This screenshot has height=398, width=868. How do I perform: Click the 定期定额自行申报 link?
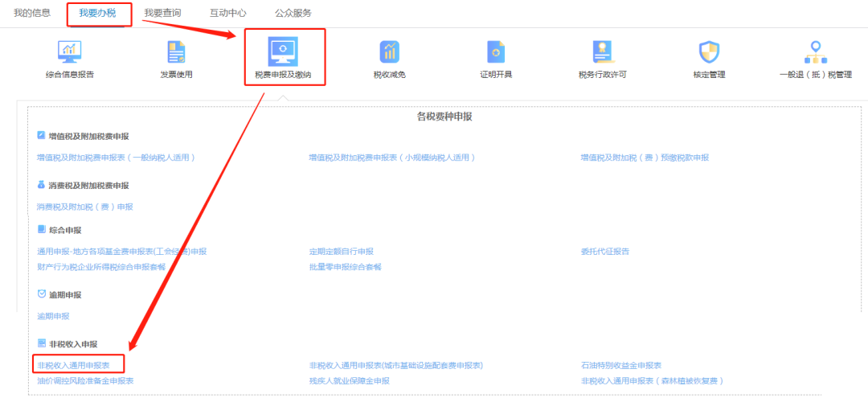pyautogui.click(x=342, y=252)
